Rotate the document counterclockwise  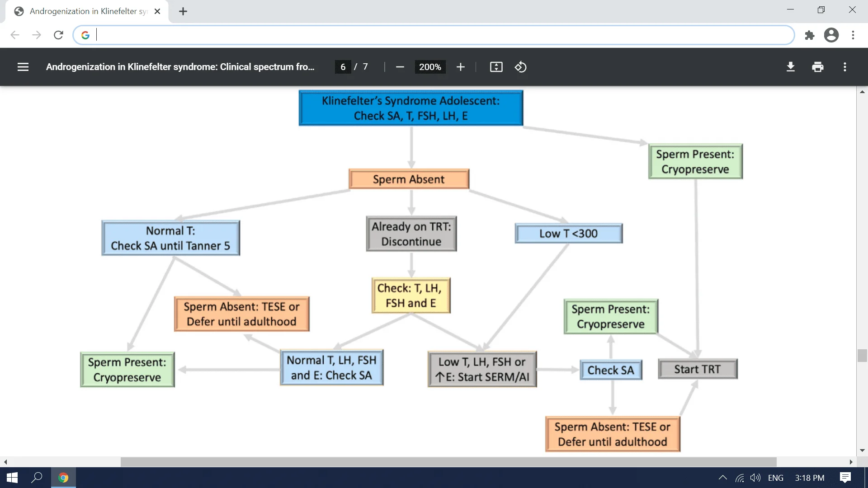[520, 67]
